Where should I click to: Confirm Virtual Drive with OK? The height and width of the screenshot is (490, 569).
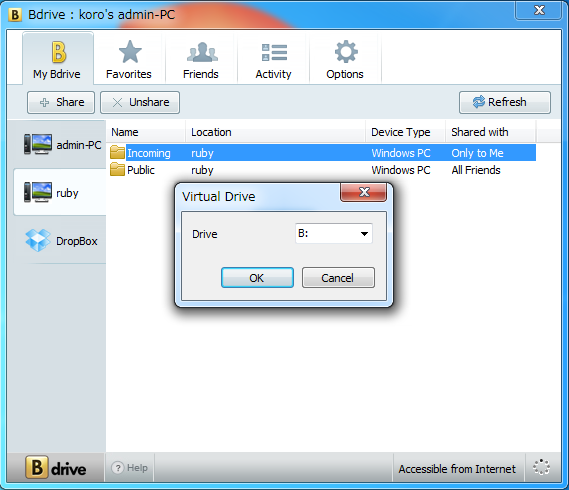257,278
